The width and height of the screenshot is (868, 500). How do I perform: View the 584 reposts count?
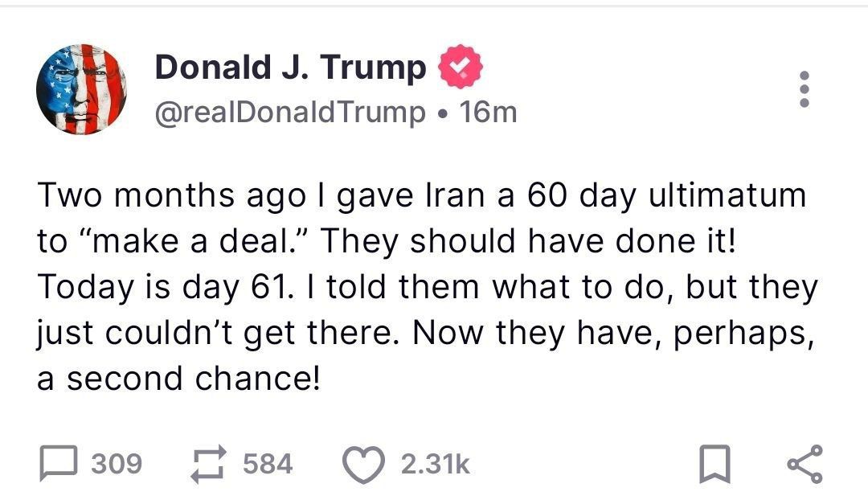point(268,464)
